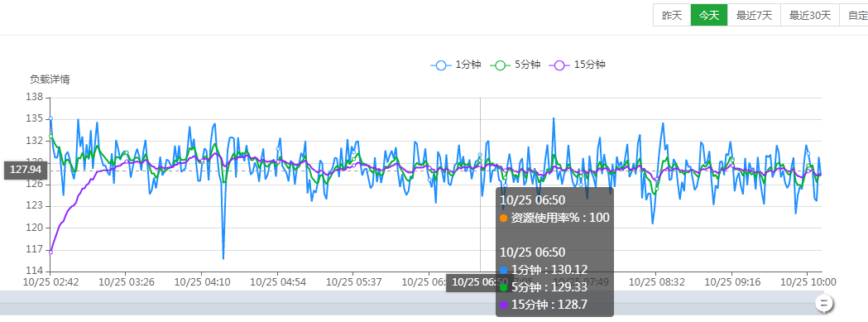Viewport: 868px width, 322px height.
Task: Open the custom range tab 自定
Action: (x=854, y=15)
